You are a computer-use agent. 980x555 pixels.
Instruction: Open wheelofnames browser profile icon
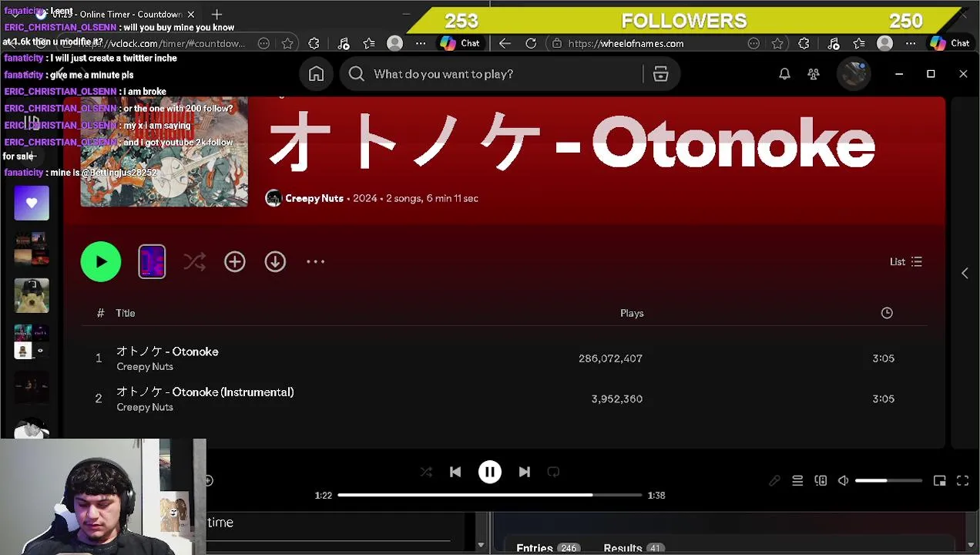[x=884, y=43]
